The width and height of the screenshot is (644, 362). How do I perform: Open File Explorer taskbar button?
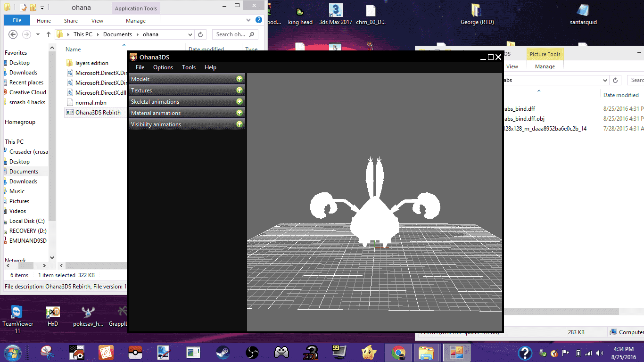tap(427, 353)
